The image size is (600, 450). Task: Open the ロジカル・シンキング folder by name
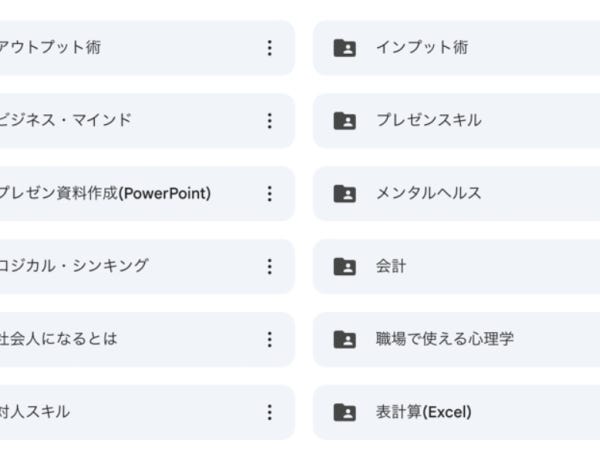point(74,266)
